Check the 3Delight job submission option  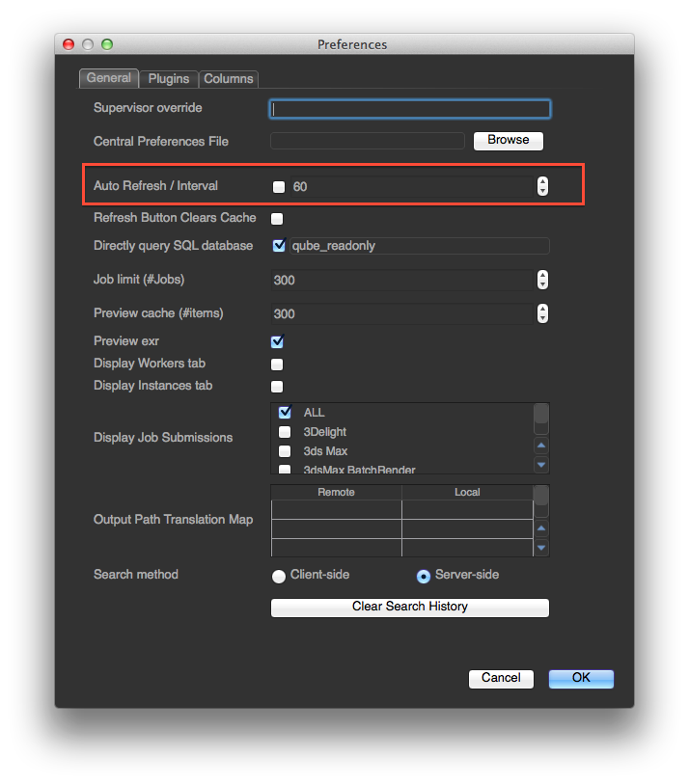[285, 431]
